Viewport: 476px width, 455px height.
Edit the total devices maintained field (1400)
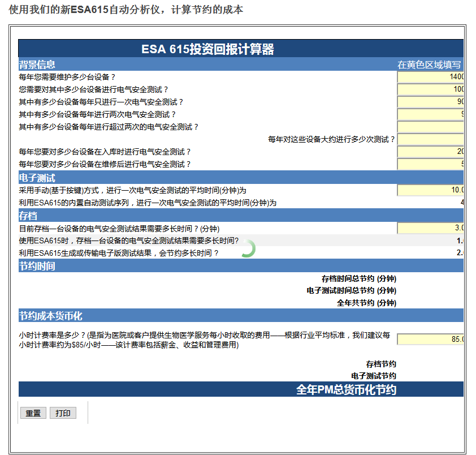tap(430, 76)
